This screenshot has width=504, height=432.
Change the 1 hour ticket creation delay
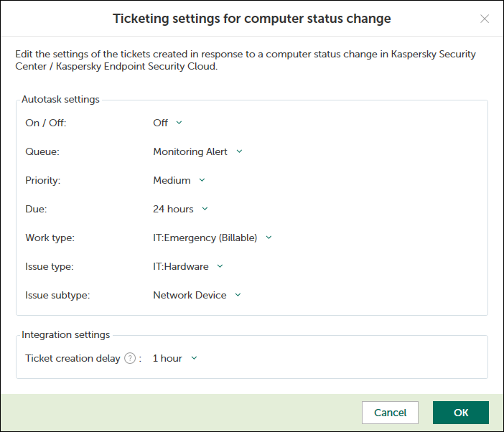[167, 358]
